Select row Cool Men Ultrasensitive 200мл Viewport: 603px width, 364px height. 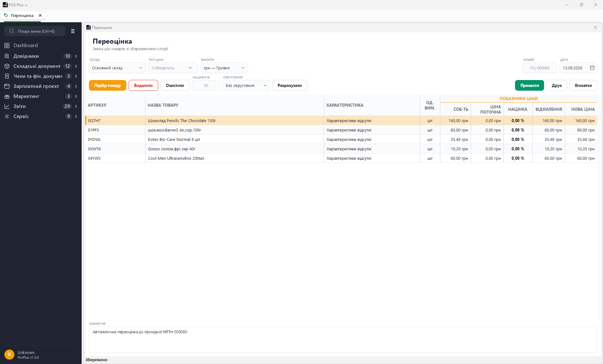point(341,158)
